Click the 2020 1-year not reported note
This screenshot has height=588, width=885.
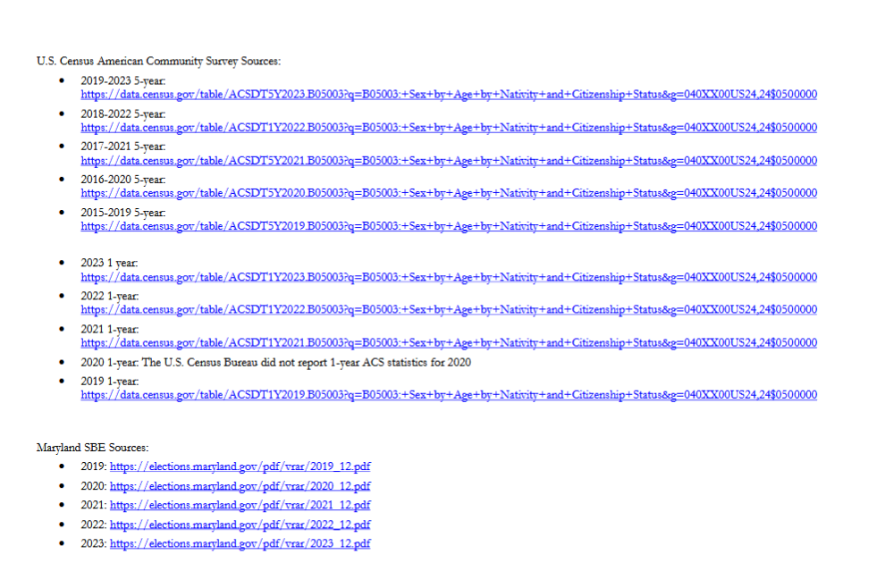[275, 362]
